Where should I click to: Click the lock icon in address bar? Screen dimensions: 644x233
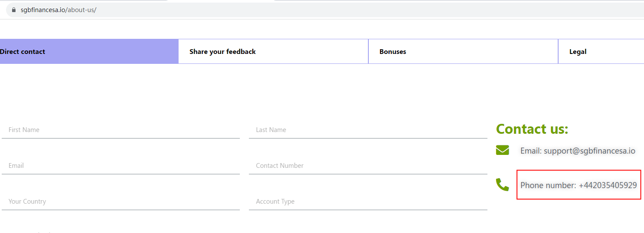14,10
